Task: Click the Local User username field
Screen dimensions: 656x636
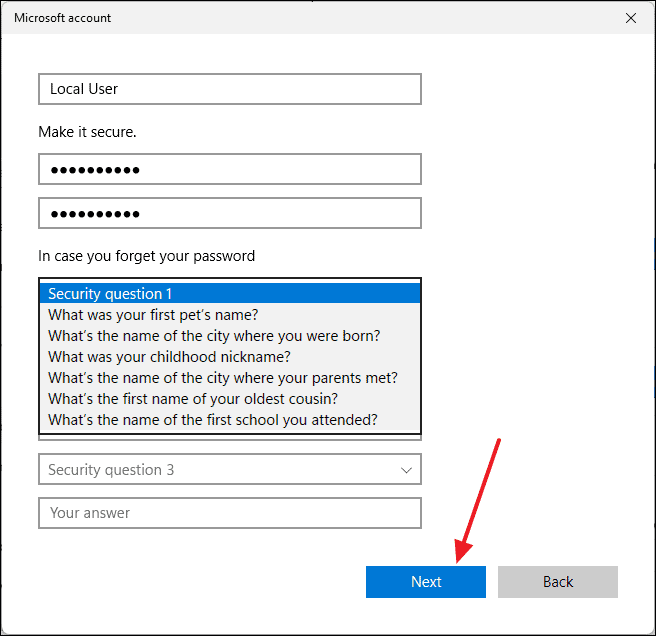Action: click(x=230, y=89)
